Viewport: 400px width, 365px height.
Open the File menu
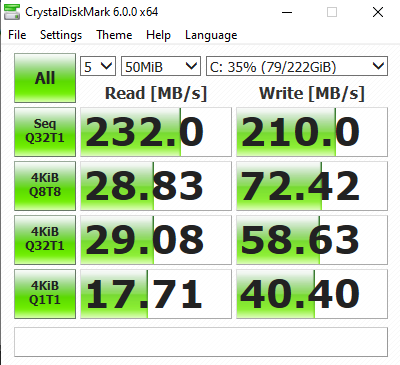[17, 35]
